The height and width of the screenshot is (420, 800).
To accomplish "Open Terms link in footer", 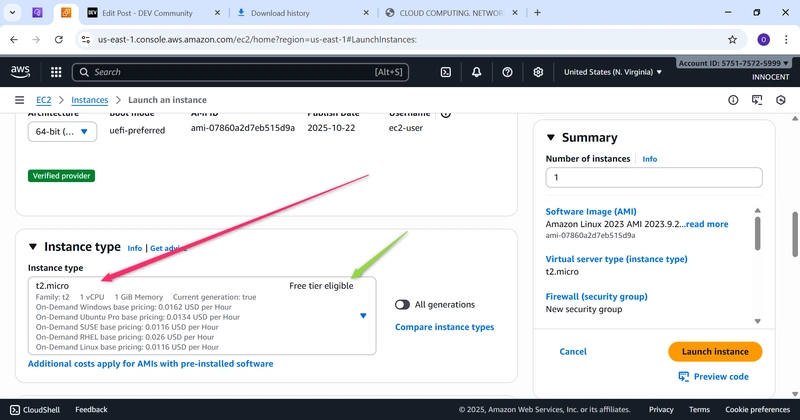I will point(699,409).
